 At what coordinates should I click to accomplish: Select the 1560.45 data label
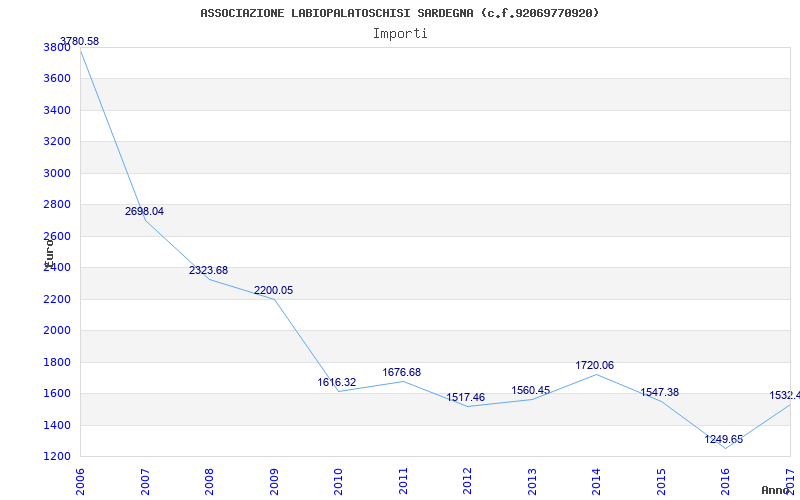point(530,391)
